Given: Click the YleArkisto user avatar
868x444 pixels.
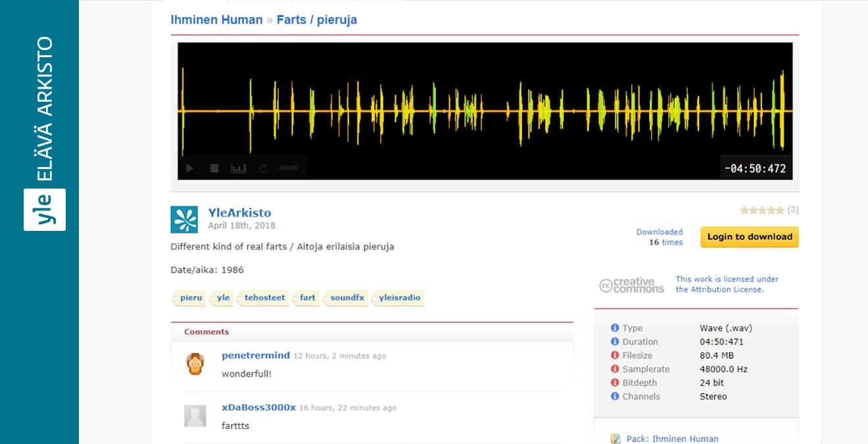Looking at the screenshot, I should click(x=184, y=220).
